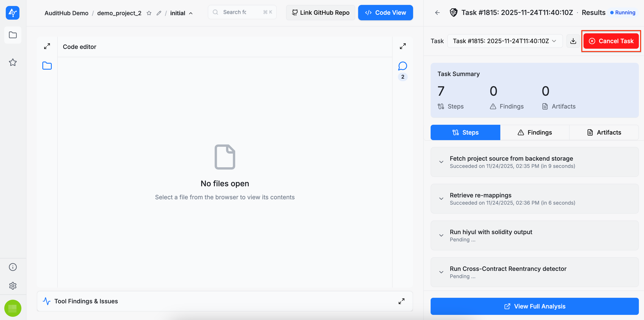Open file browser folder in editor
The height and width of the screenshot is (320, 644).
[x=47, y=66]
